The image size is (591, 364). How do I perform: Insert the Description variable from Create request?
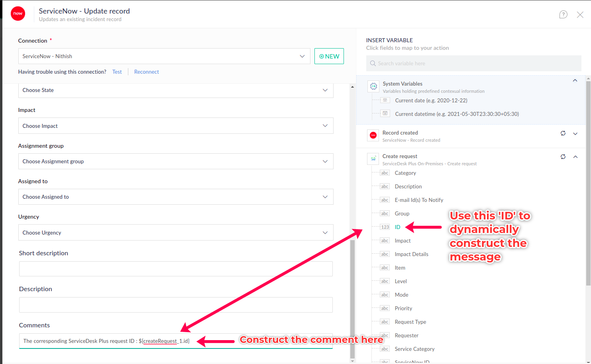coord(408,186)
